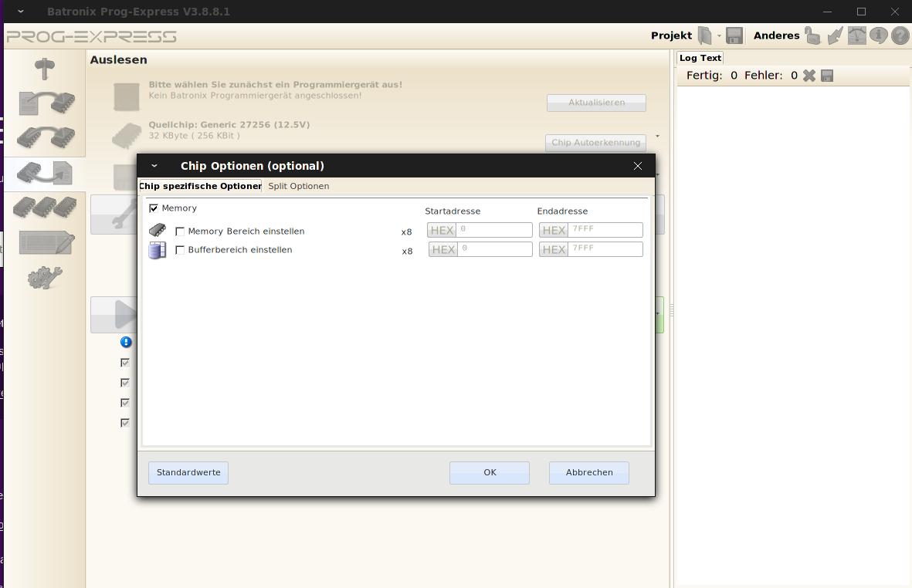Click Buffer Startadresse input field

[494, 249]
